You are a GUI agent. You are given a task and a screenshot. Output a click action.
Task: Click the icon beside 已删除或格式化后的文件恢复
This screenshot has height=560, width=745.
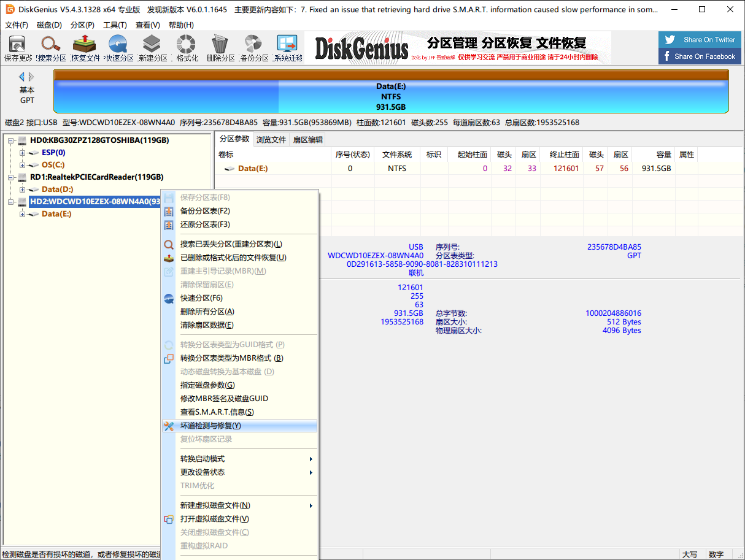point(169,258)
